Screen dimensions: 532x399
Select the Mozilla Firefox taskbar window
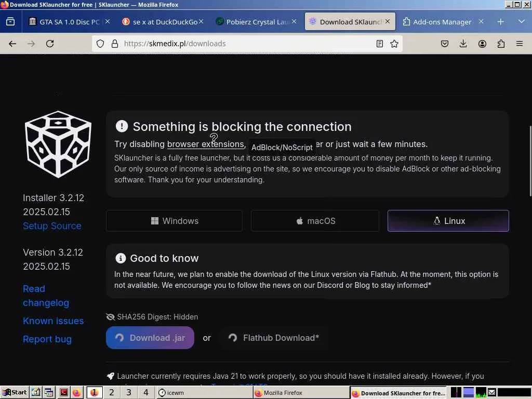[301, 393]
